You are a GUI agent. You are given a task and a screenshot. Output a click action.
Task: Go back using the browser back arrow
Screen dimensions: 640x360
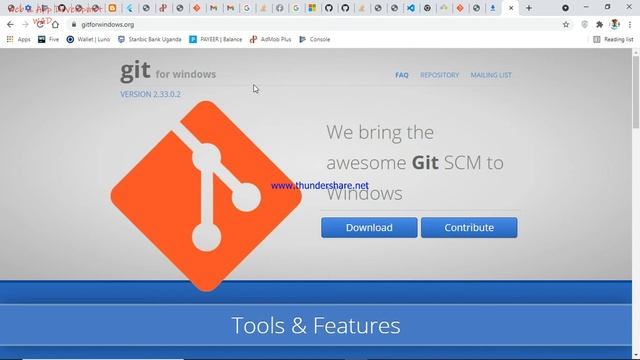[10, 24]
